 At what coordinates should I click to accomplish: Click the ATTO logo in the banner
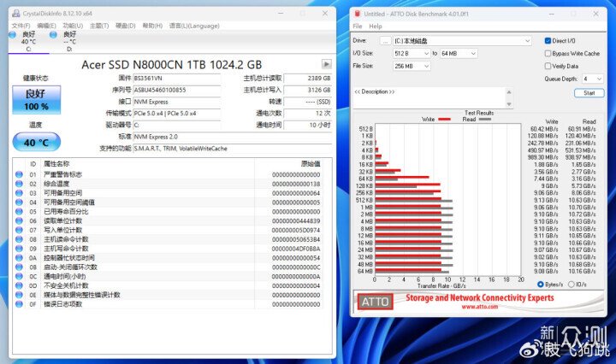375,302
